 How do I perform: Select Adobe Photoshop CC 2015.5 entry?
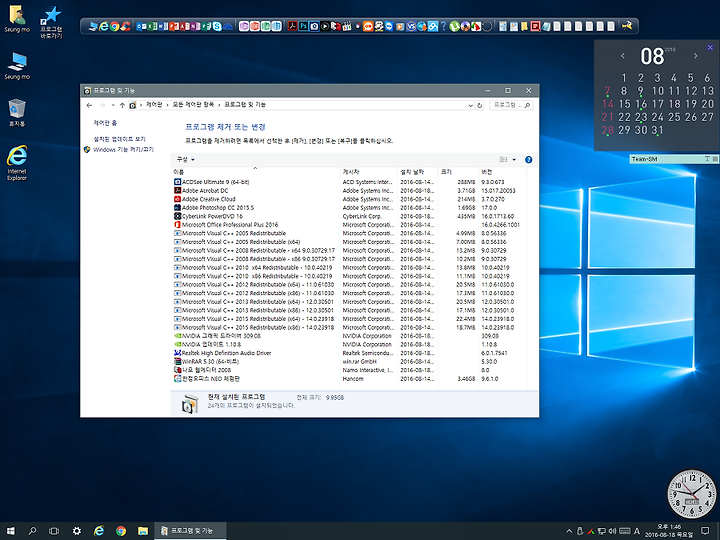[349, 208]
